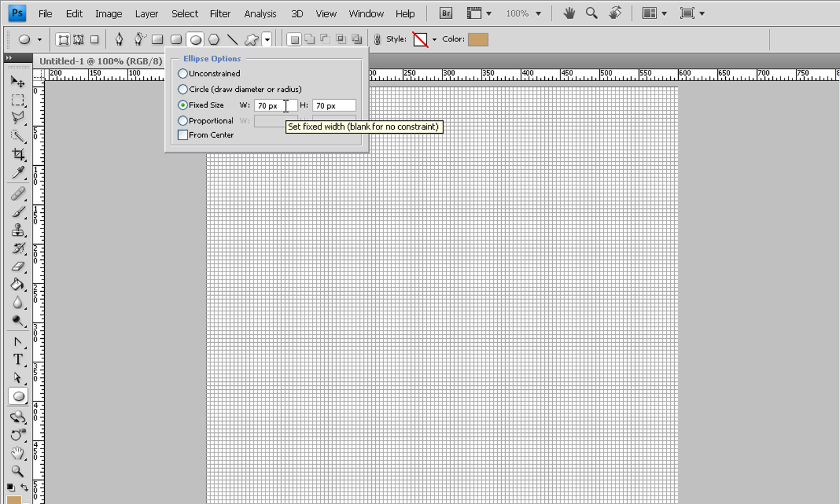Click the Paths mode icon
Screen dimensions: 840x504
(x=79, y=39)
